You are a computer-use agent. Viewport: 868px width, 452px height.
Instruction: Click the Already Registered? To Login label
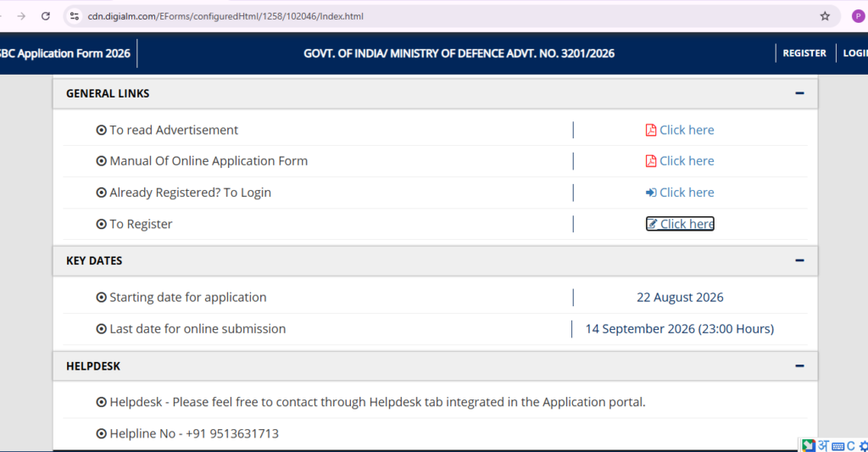pos(191,193)
